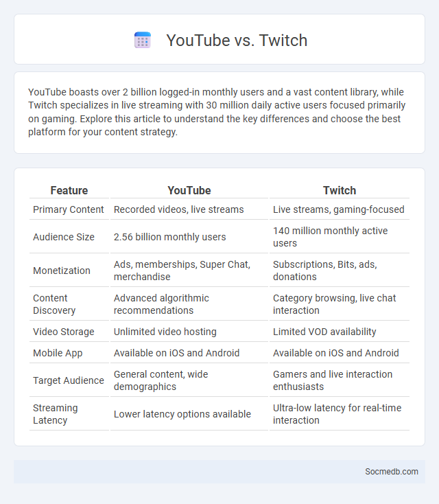Click the 'Feature' column header
439x504 pixels.
click(69, 190)
